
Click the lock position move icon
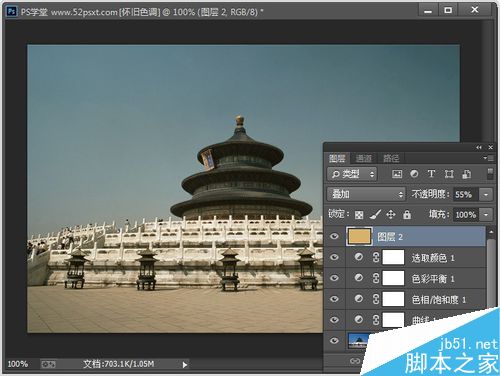point(391,214)
